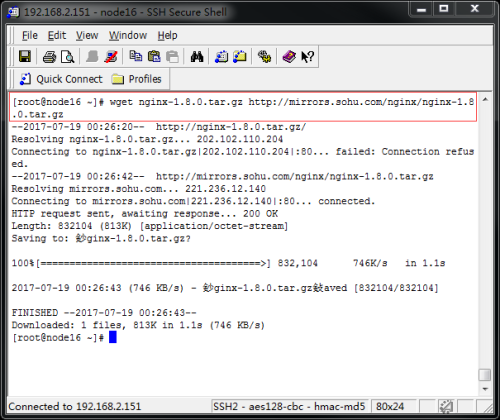
Task: Click the 100% download progress line
Action: click(x=228, y=263)
